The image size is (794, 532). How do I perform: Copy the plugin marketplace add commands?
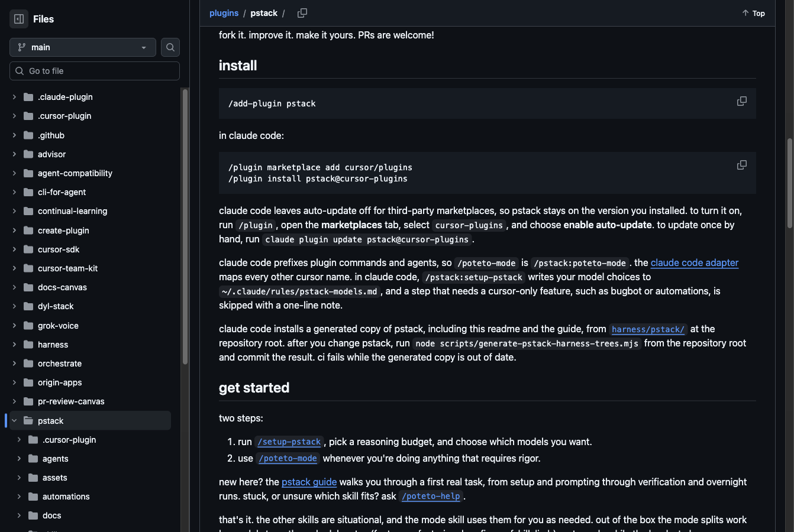[741, 166]
